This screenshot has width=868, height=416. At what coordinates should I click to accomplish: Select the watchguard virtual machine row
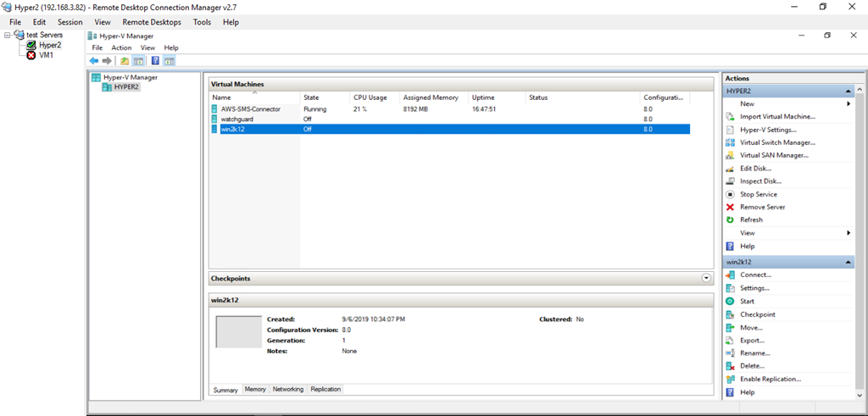coord(450,119)
